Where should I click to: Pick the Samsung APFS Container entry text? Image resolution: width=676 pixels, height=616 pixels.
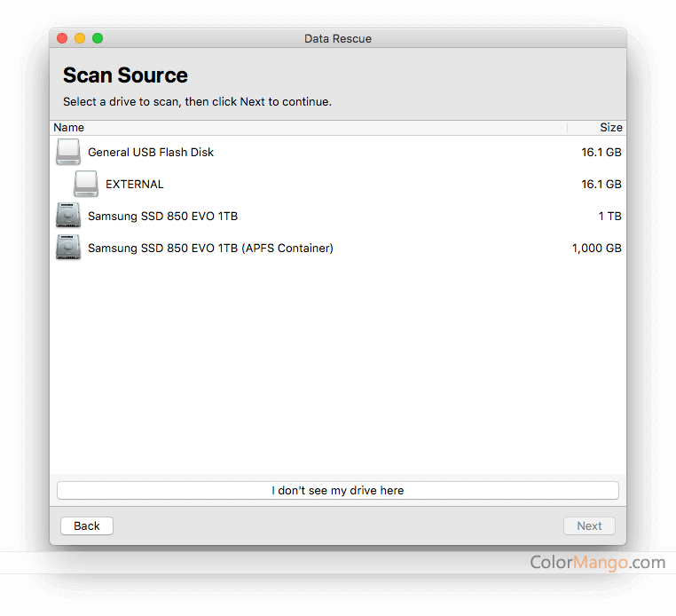click(210, 249)
